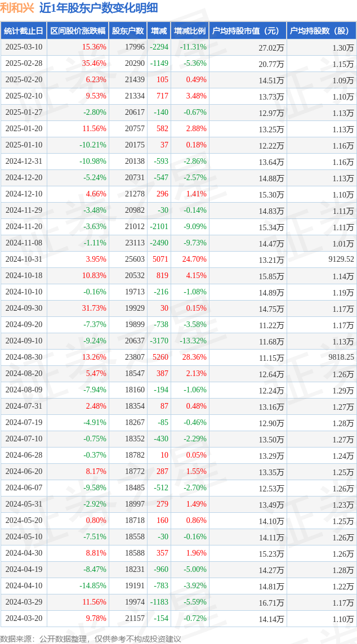Click the 9129.52 average shares cell
This screenshot has height=644, width=357.
coord(322,259)
